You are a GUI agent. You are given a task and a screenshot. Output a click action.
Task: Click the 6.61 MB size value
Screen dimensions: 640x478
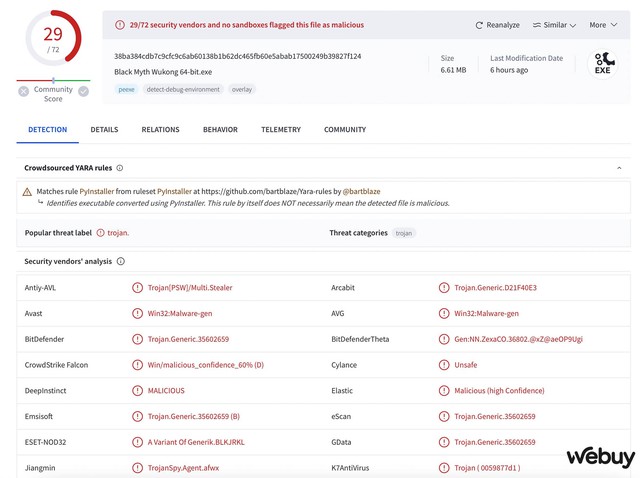[x=453, y=70]
